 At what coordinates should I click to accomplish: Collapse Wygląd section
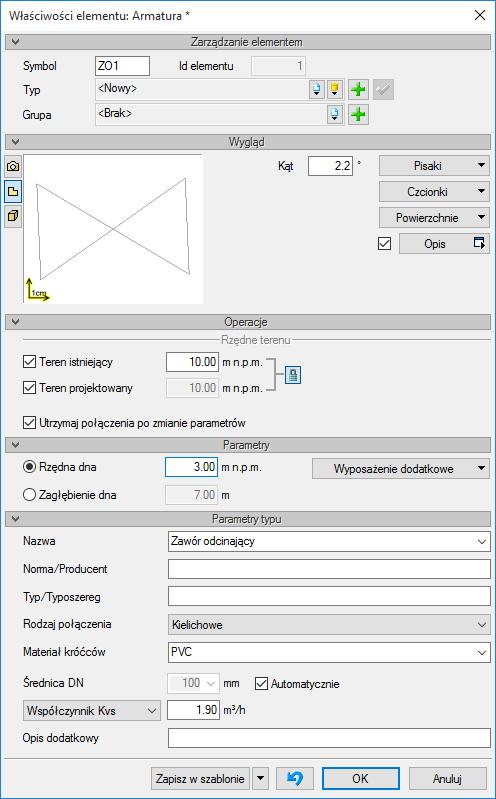click(x=14, y=142)
